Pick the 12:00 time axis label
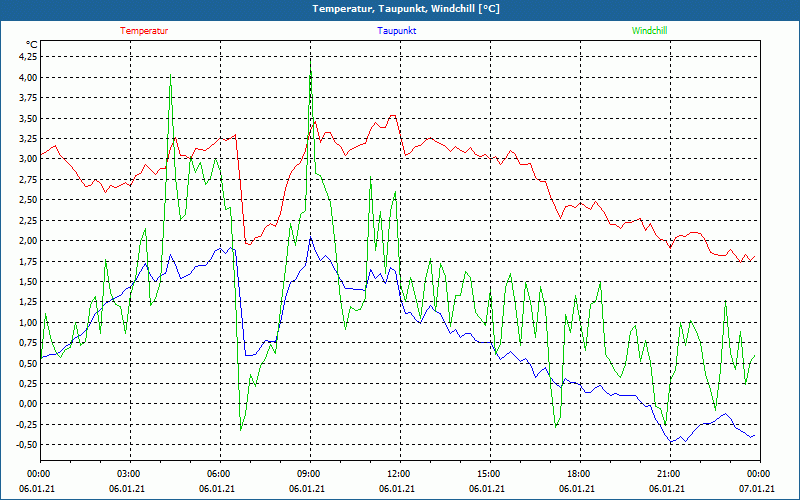 tap(399, 473)
